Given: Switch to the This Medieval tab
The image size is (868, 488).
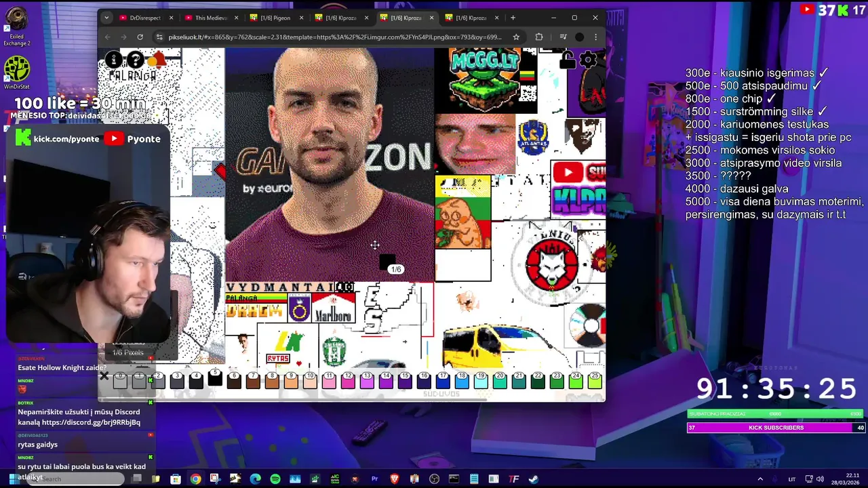Looking at the screenshot, I should 211,18.
